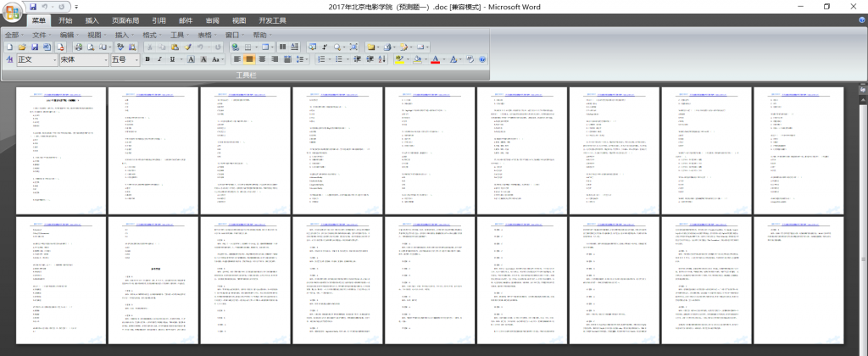This screenshot has height=356, width=868.
Task: Open the 帮助 menu button
Action: (x=260, y=35)
